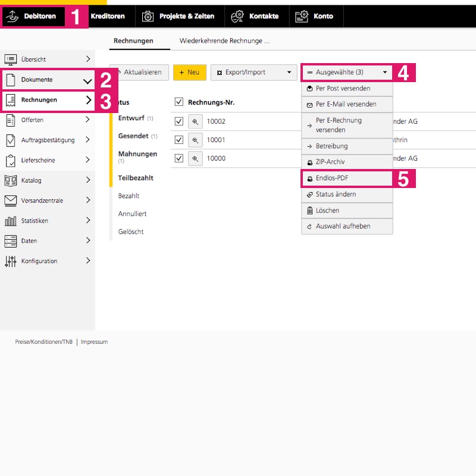Click the yellow Neu button
The width and height of the screenshot is (476, 476).
[190, 73]
